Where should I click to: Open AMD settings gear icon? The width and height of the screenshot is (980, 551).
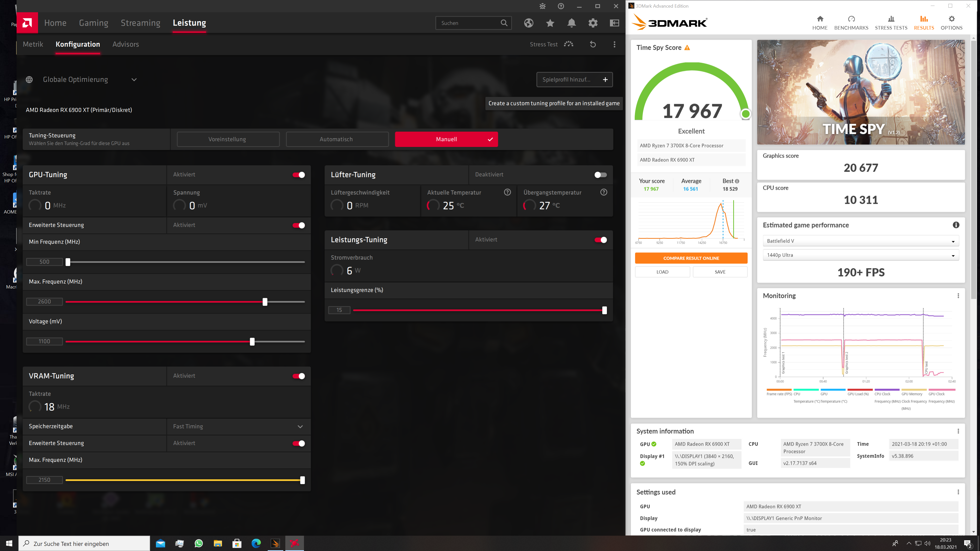pyautogui.click(x=593, y=23)
